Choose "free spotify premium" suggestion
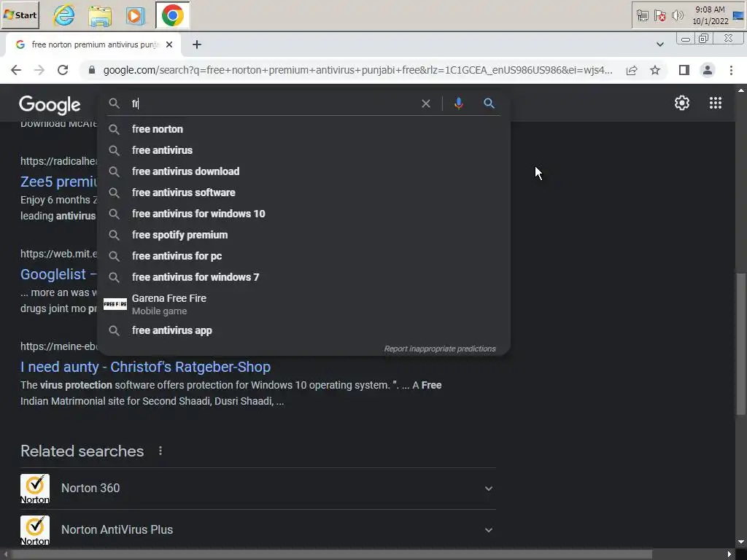 (x=304, y=235)
